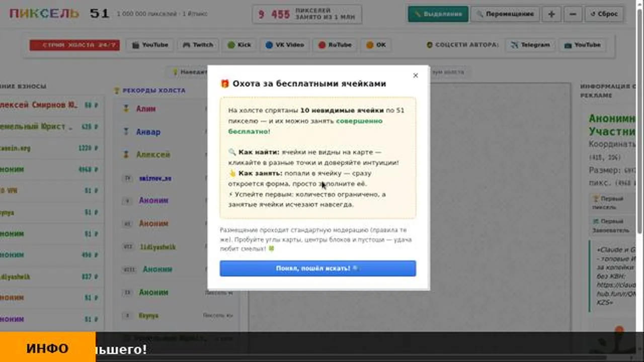This screenshot has height=362, width=644.
Task: Zoom out with the minus button
Action: [573, 14]
